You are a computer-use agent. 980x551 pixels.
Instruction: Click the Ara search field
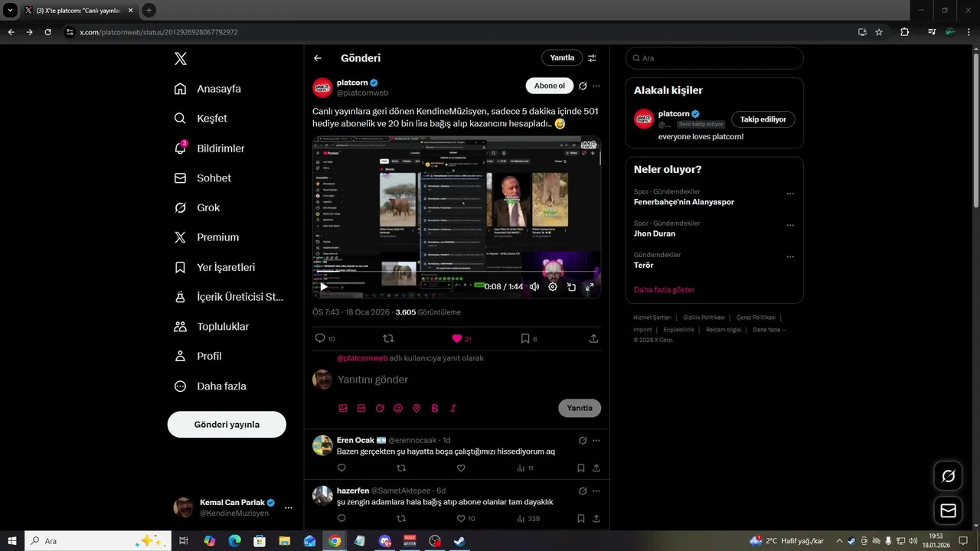[714, 58]
